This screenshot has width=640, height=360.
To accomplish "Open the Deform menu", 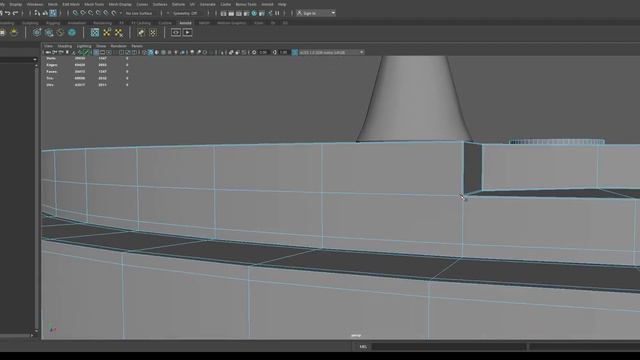I will 178,4.
